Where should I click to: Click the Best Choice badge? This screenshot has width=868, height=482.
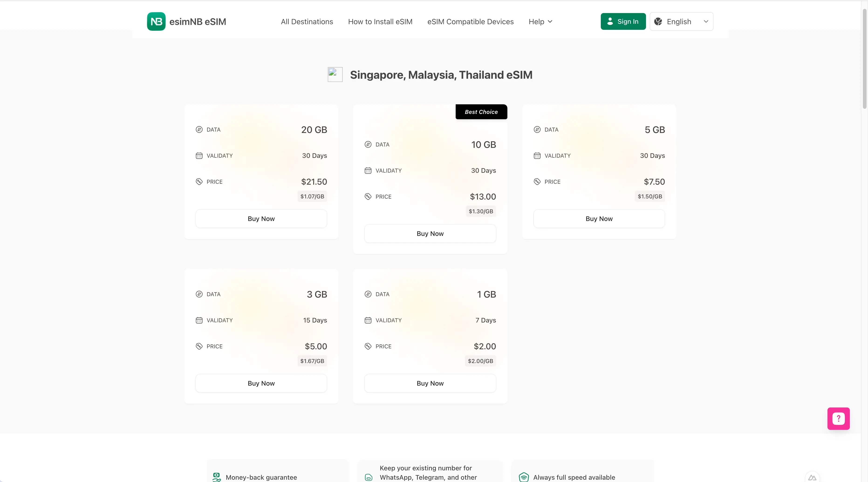(x=481, y=112)
